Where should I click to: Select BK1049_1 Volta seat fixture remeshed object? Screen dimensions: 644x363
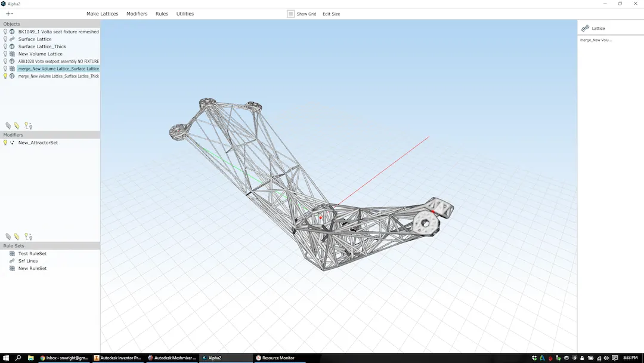58,32
